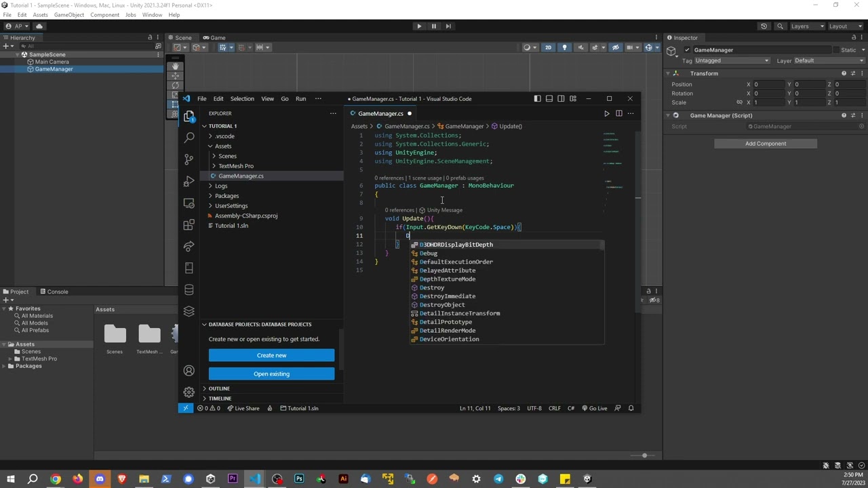Expand OUTLINE section in VS Code
This screenshot has width=868, height=488.
[219, 388]
